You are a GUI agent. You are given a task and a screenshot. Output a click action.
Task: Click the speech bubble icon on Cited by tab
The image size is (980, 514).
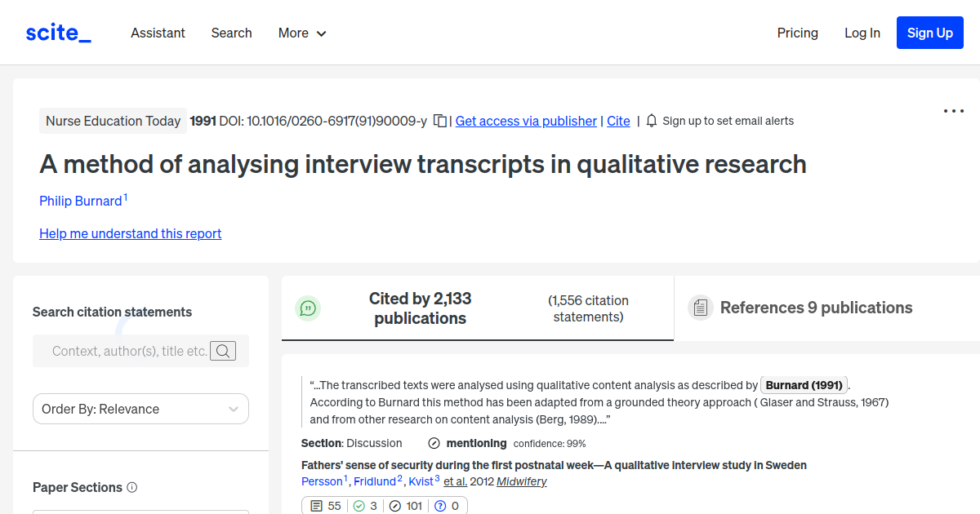[x=308, y=308]
